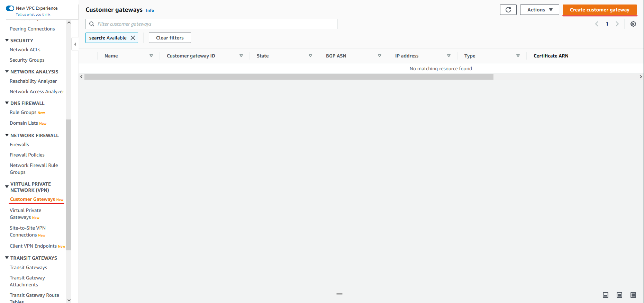
Task: Open the Actions dropdown
Action: [x=539, y=10]
